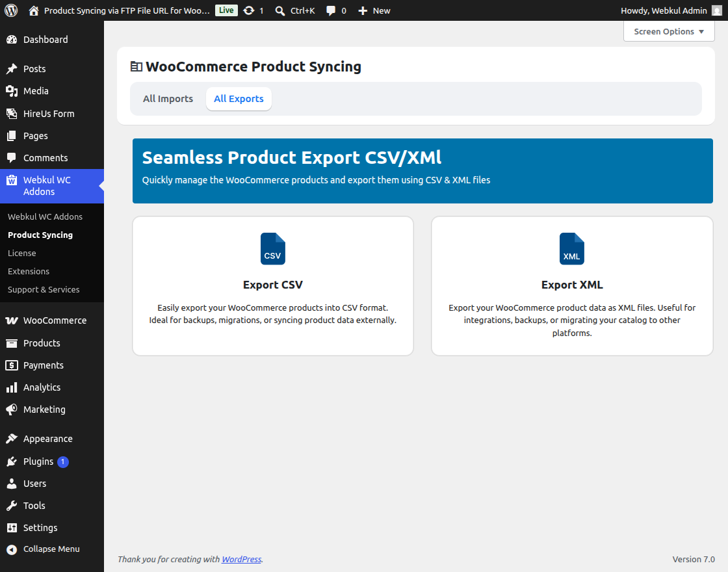728x572 pixels.
Task: Click the Plugins plug icon
Action: coord(12,461)
